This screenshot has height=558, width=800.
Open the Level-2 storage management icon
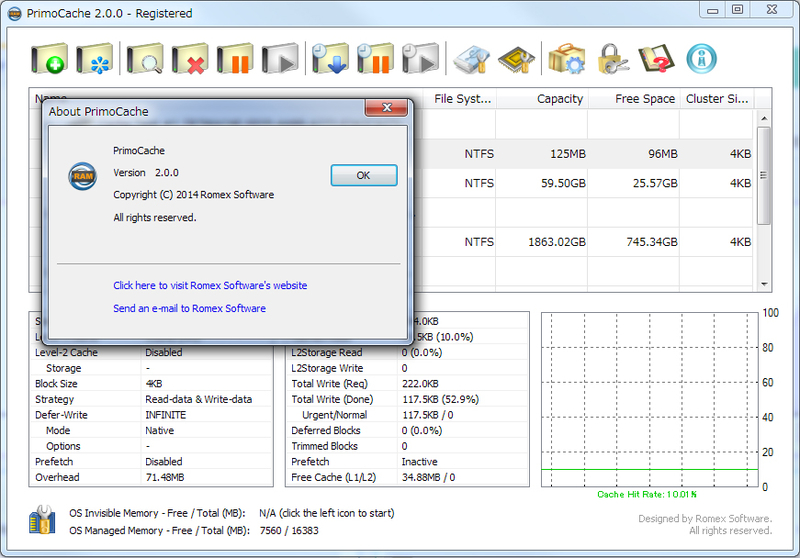[x=471, y=60]
